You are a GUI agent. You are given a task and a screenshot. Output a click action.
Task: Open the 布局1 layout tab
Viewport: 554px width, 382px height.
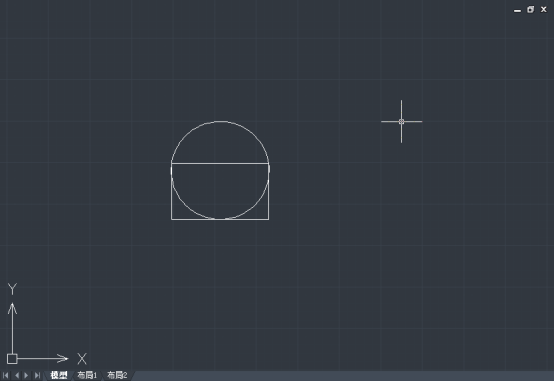tap(87, 375)
